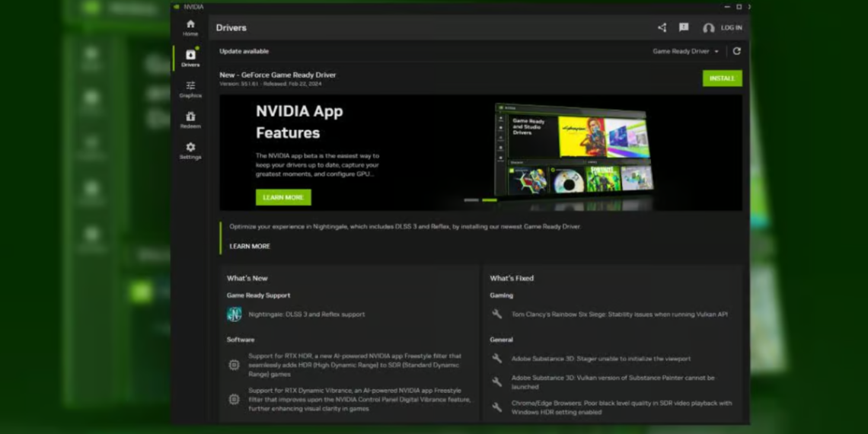Image resolution: width=868 pixels, height=434 pixels.
Task: Click wrench icon beside Stager viewport fix
Action: pos(497,358)
